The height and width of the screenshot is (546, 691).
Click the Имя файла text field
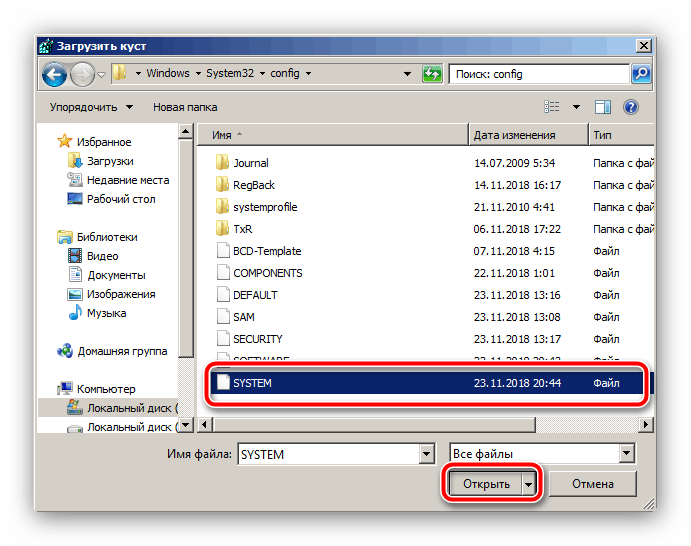(328, 454)
